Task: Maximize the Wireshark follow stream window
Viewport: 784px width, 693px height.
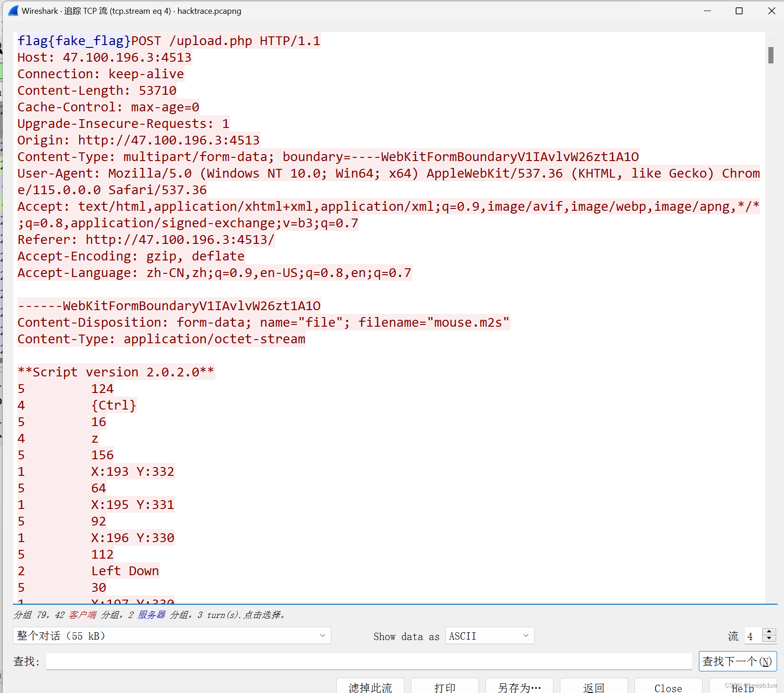Action: (739, 11)
